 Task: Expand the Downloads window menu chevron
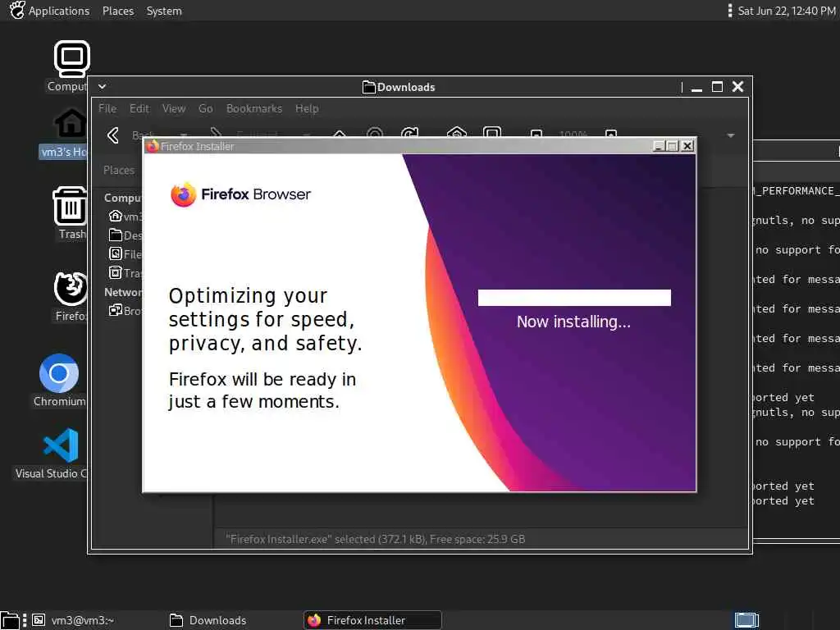click(x=103, y=86)
